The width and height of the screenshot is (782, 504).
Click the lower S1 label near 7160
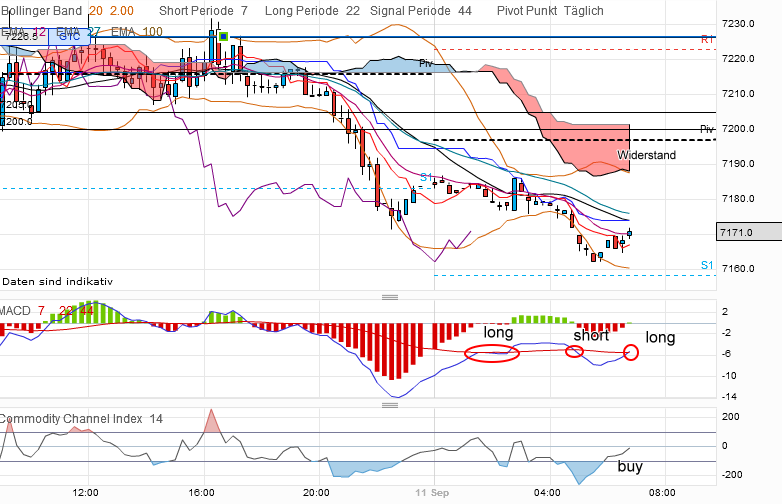tap(707, 265)
